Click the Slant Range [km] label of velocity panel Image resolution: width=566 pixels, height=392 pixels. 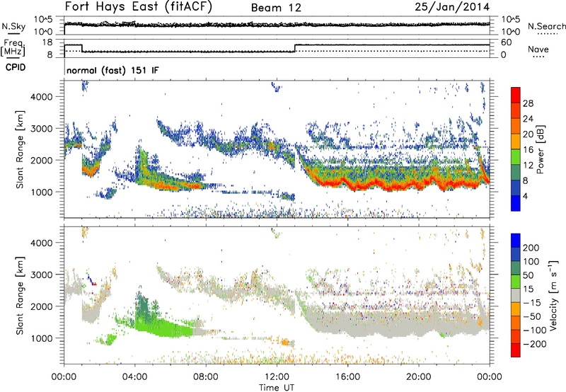pyautogui.click(x=20, y=295)
